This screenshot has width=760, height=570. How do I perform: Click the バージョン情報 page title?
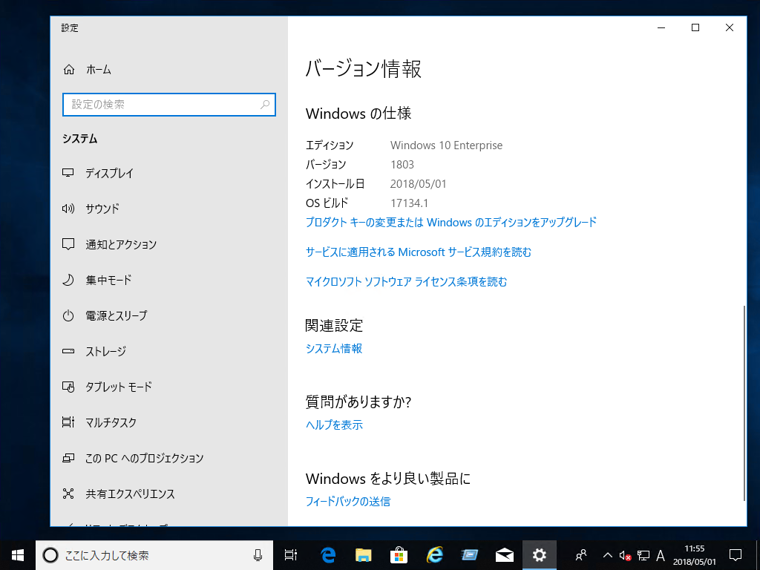(364, 69)
